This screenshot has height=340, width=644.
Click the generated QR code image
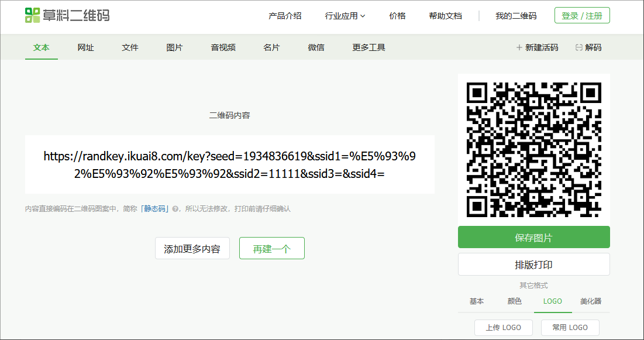point(534,150)
